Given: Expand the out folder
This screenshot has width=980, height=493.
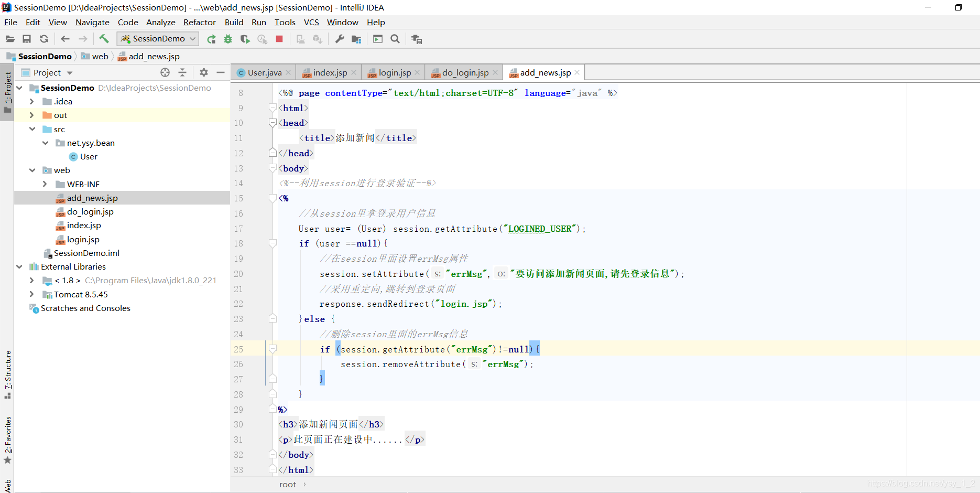Looking at the screenshot, I should click(x=32, y=115).
